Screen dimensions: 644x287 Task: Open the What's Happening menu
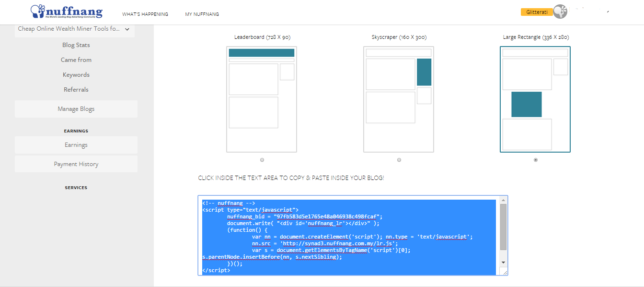pyautogui.click(x=145, y=14)
